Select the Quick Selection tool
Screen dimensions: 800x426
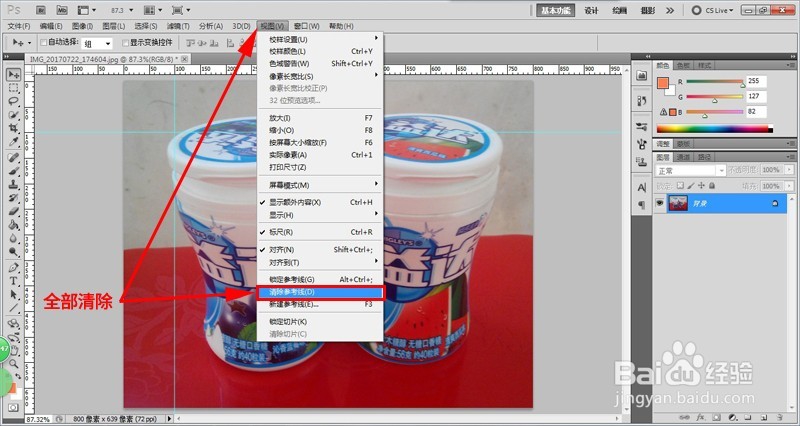14,115
